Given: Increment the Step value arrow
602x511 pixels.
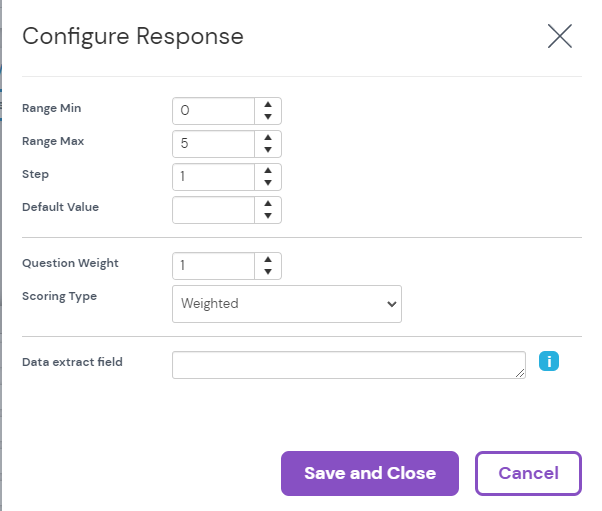Looking at the screenshot, I should [268, 170].
